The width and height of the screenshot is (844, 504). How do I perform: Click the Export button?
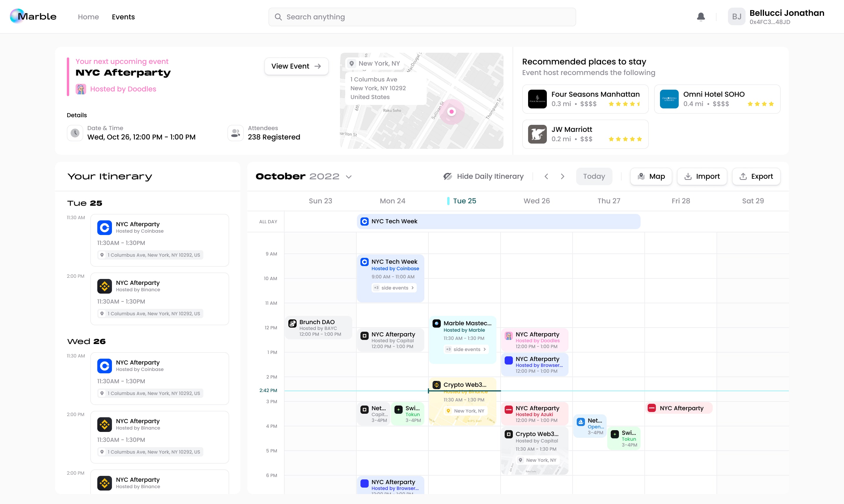[x=756, y=176]
